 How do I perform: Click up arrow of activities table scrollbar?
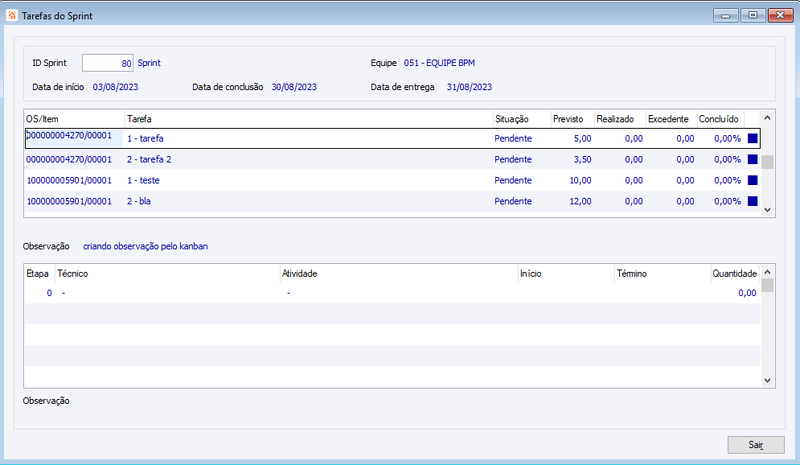(767, 273)
